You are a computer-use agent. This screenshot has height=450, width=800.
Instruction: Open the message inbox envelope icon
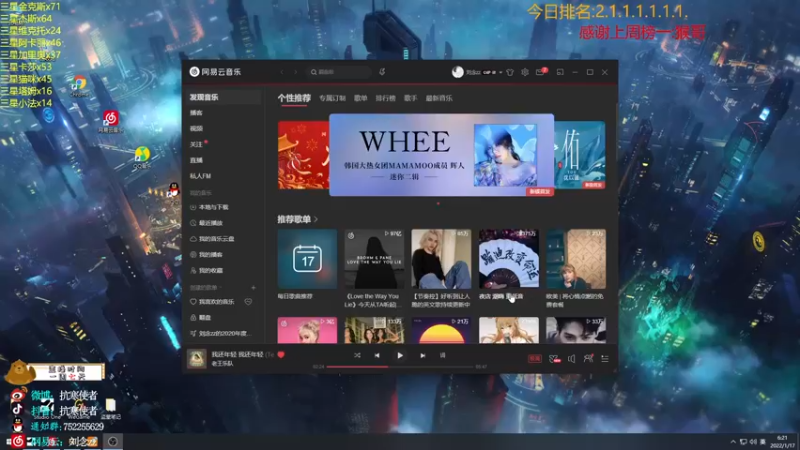540,72
